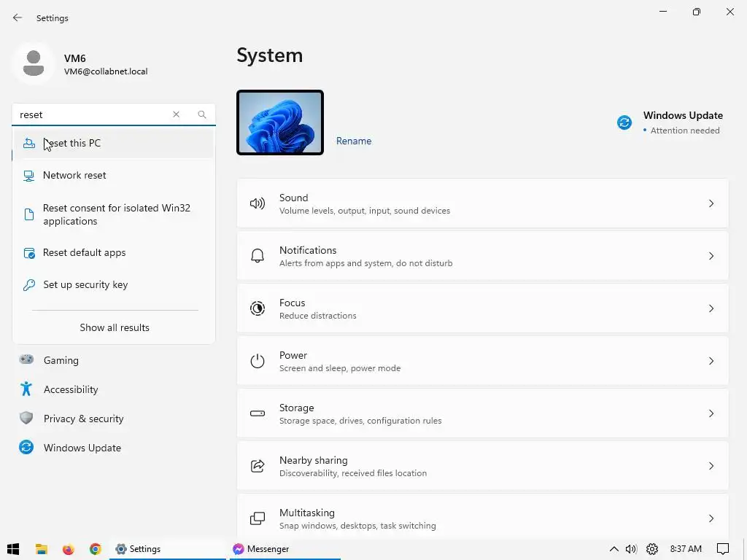Click the VM6 user avatar
This screenshot has width=747, height=560.
pos(34,63)
